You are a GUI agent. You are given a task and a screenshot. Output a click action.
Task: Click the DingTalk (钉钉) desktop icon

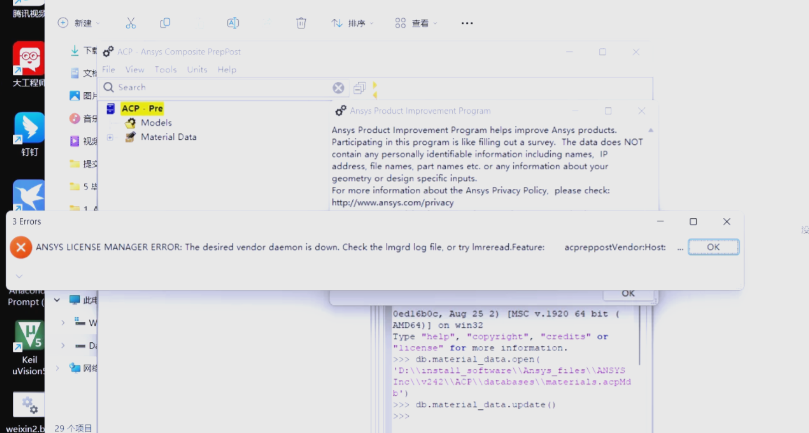coord(29,134)
